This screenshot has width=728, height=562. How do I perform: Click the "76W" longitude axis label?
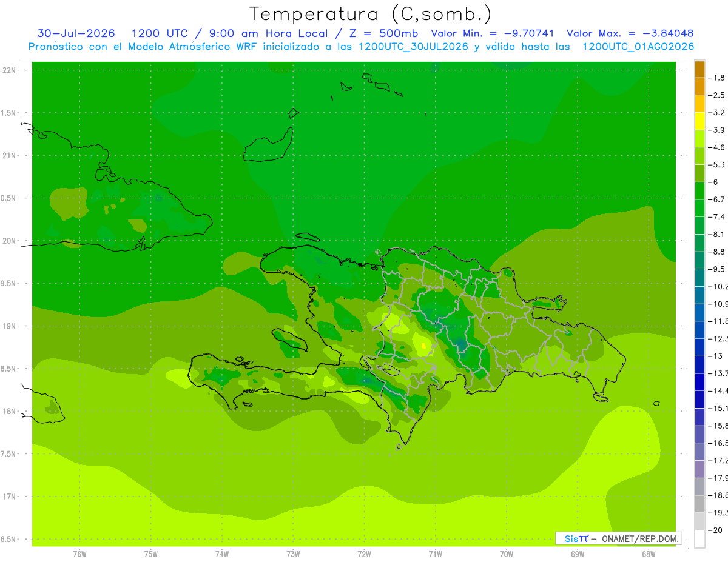point(79,554)
